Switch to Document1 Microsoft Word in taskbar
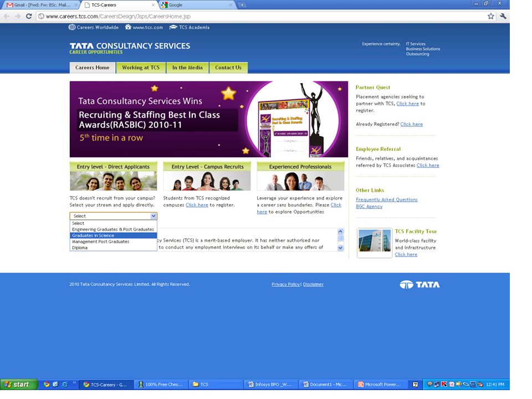This screenshot has width=532, height=399. [x=326, y=385]
